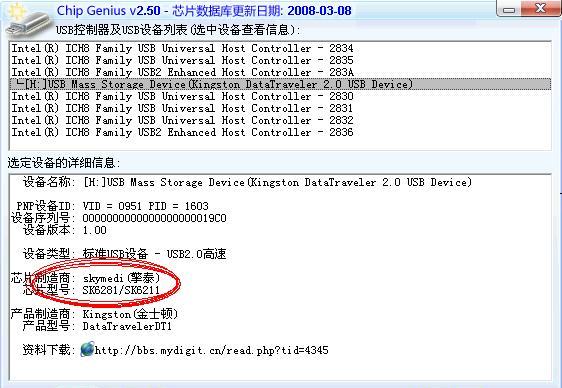Click the globe icon beside download link
This screenshot has height=388, width=562.
[87, 349]
